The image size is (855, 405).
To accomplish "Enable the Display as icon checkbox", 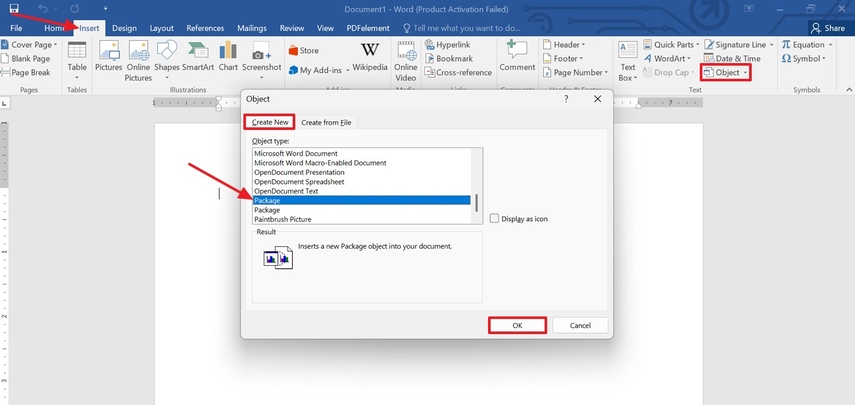I will pos(494,218).
